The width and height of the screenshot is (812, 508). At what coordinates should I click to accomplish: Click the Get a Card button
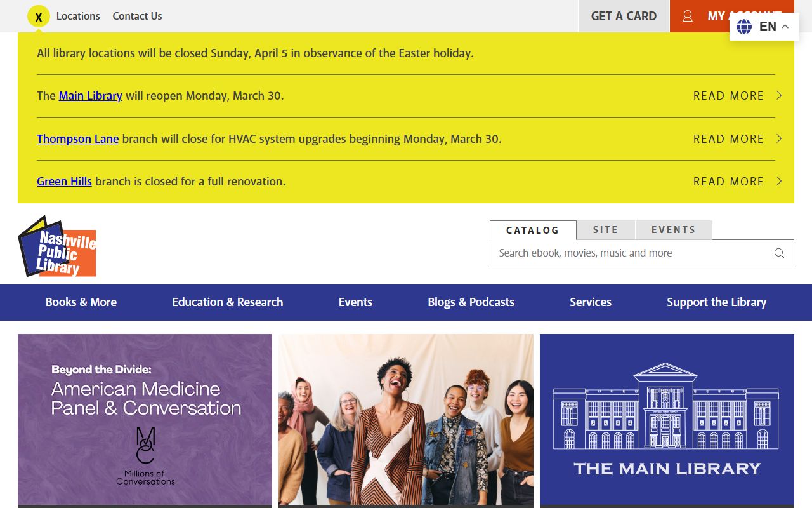[624, 17]
